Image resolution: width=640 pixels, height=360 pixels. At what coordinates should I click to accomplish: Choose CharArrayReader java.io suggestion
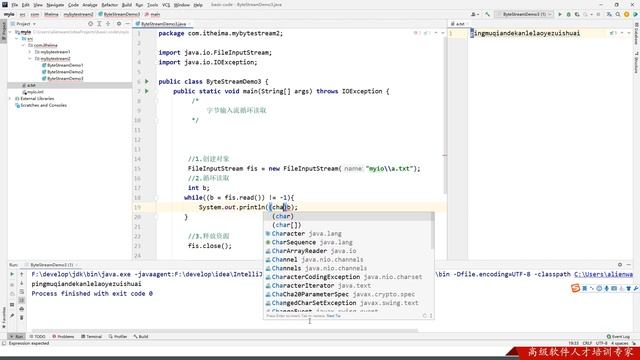coord(348,251)
